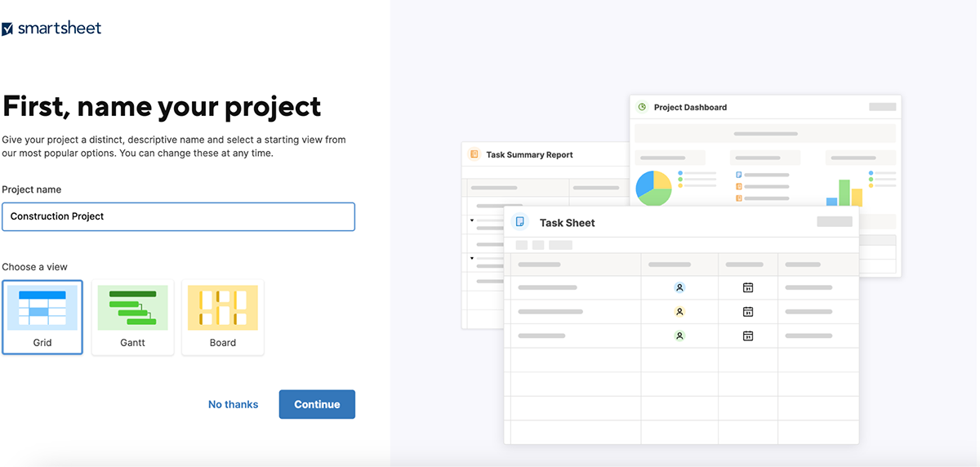Click the Project Dashboard clock icon
The width and height of the screenshot is (980, 467).
tap(642, 107)
